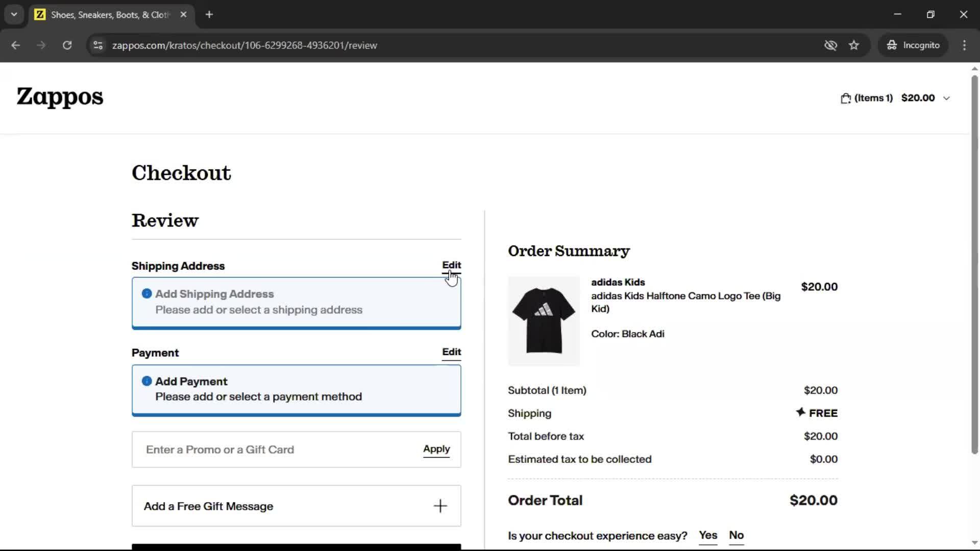Reload the checkout page
The height and width of the screenshot is (551, 980).
click(x=67, y=45)
